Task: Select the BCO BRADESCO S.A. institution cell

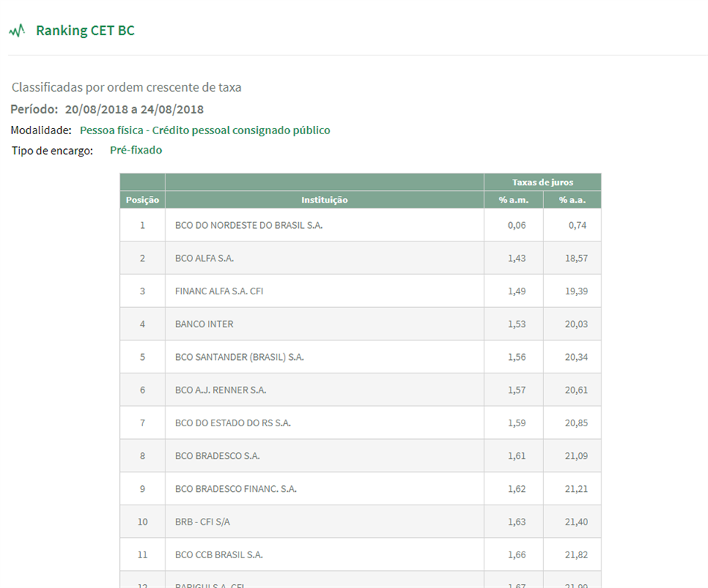Action: point(325,455)
